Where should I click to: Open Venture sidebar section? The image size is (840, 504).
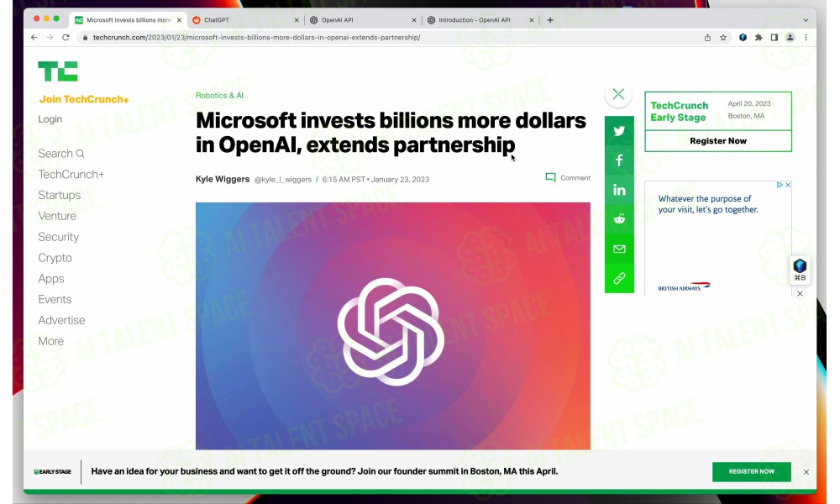coord(57,216)
